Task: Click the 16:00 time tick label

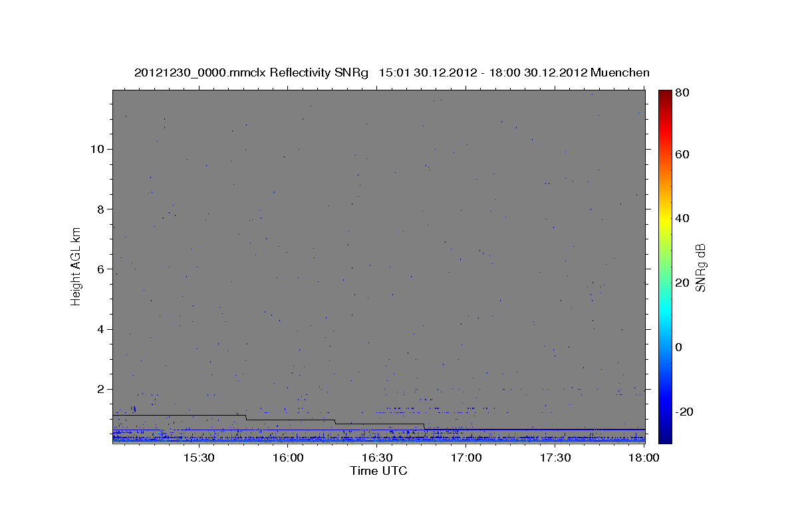Action: pyautogui.click(x=287, y=458)
